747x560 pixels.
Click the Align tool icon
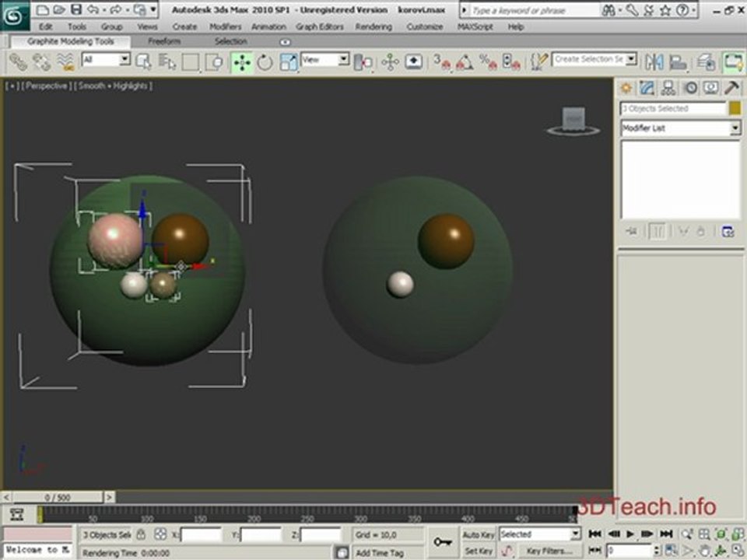pos(678,62)
